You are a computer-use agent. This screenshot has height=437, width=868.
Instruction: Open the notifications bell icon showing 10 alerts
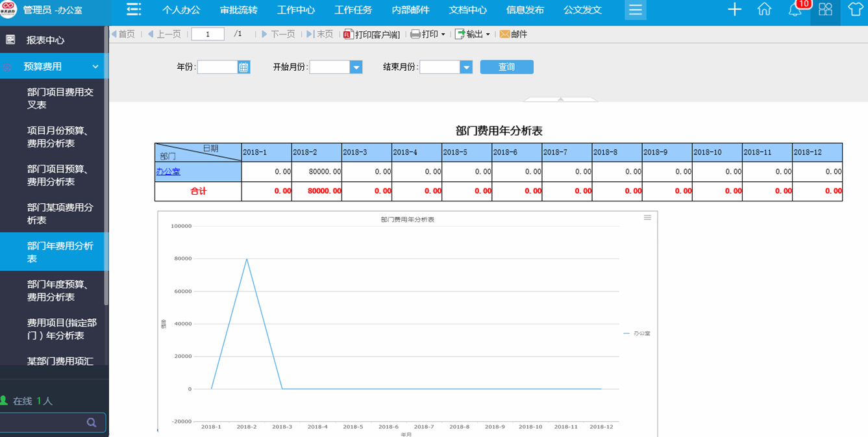[795, 10]
